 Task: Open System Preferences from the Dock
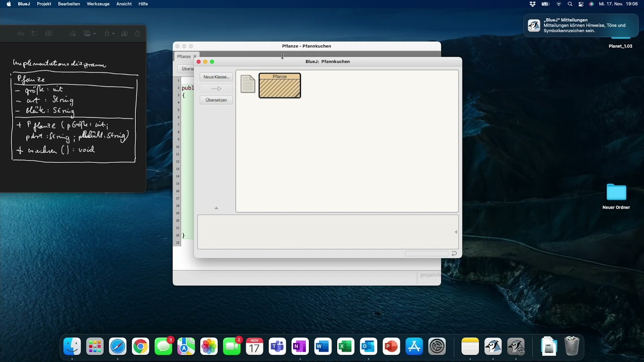point(437,346)
